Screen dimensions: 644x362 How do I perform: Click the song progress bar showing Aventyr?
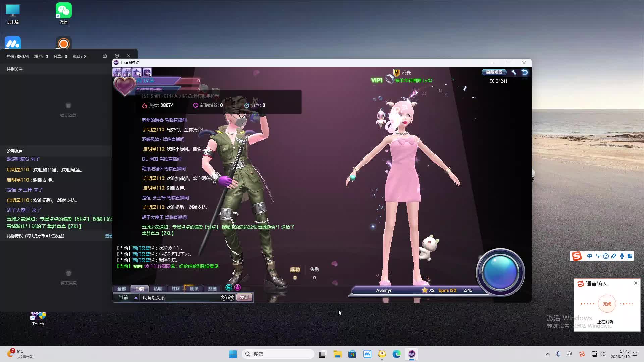click(x=416, y=290)
